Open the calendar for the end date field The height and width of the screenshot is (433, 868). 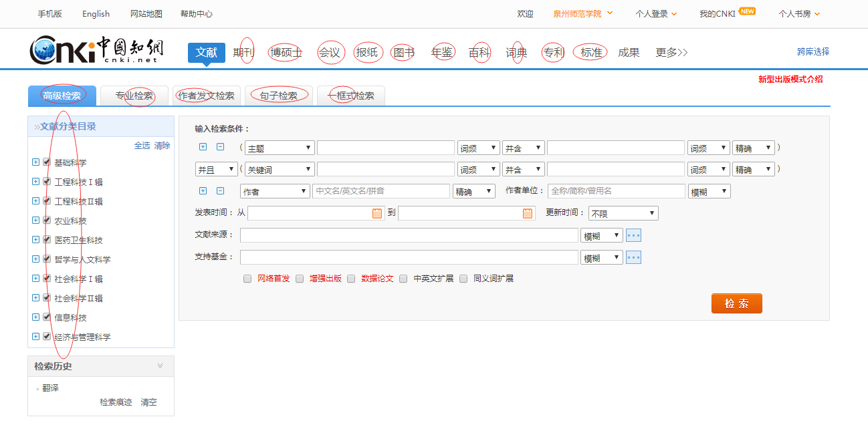pos(528,213)
